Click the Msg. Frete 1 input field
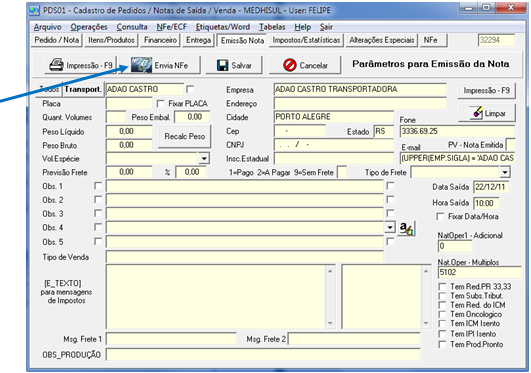 click(x=171, y=339)
